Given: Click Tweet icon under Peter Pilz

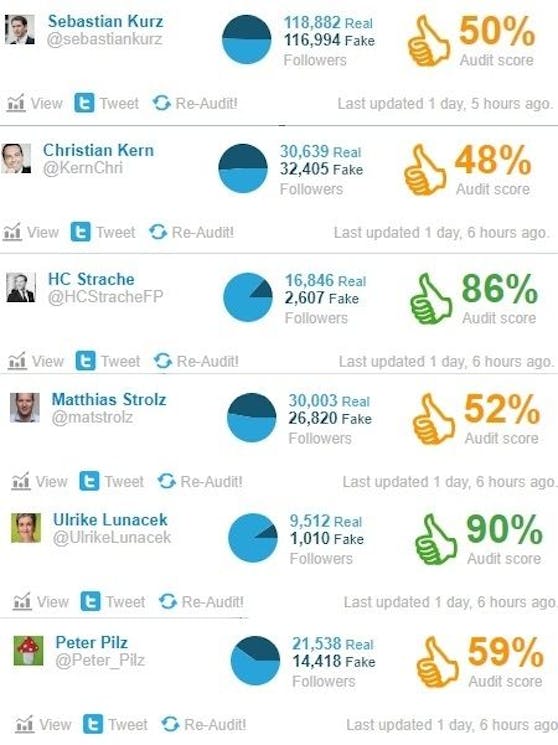Looking at the screenshot, I should [x=93, y=724].
